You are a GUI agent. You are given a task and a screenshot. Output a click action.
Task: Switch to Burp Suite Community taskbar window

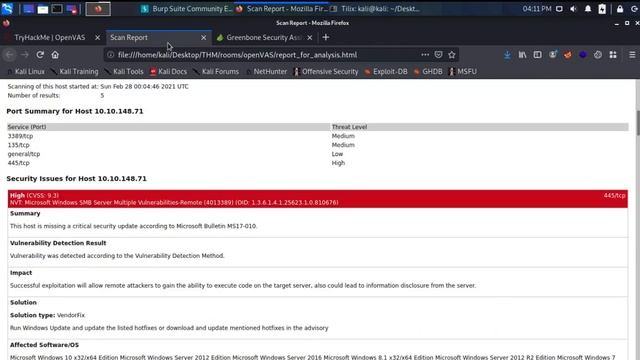coord(186,9)
